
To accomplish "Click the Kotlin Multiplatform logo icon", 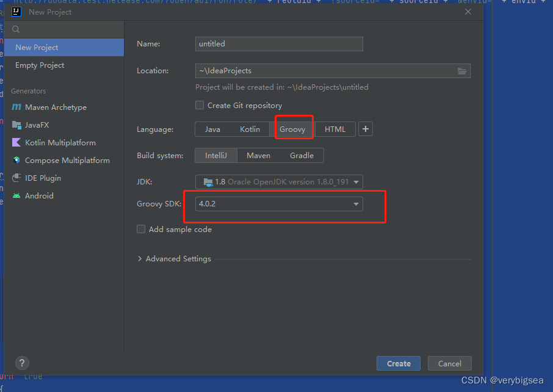I will coord(16,142).
